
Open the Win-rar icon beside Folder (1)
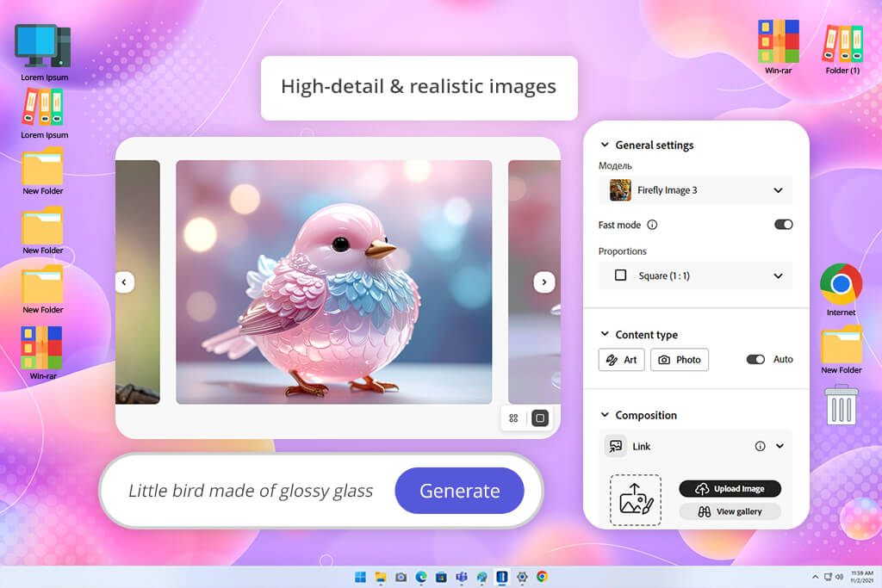(779, 48)
